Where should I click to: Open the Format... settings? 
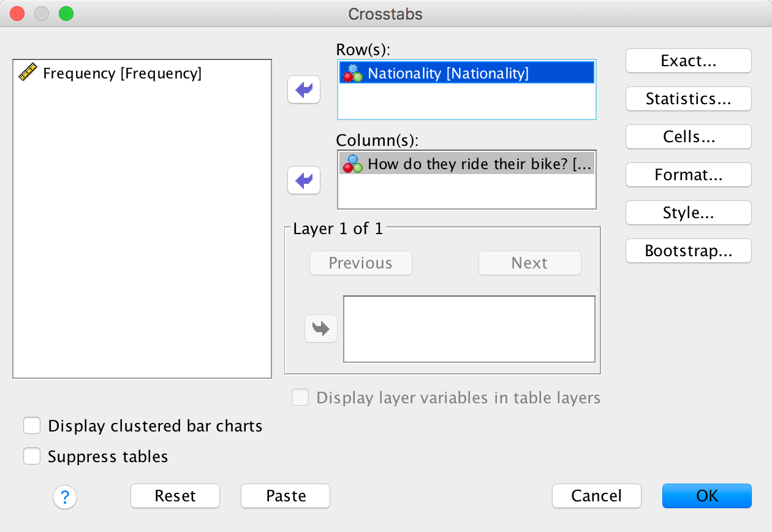(x=688, y=175)
